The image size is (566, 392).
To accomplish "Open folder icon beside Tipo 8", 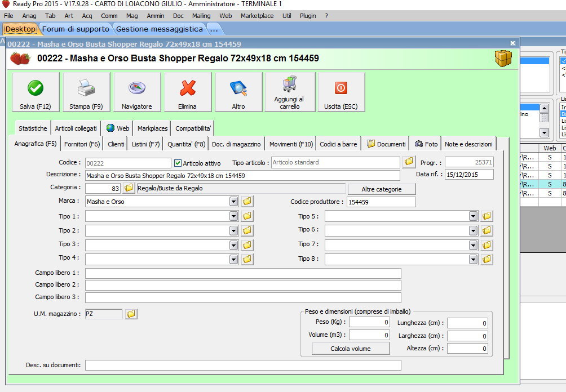I will coord(487,259).
